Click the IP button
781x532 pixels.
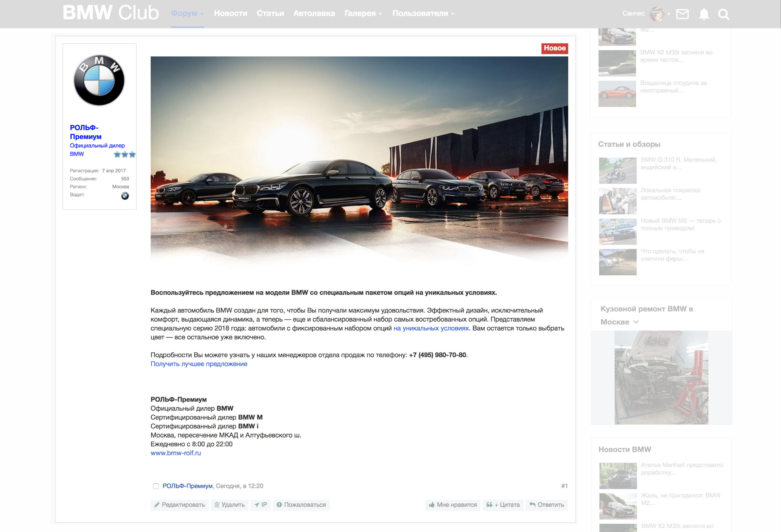(260, 505)
